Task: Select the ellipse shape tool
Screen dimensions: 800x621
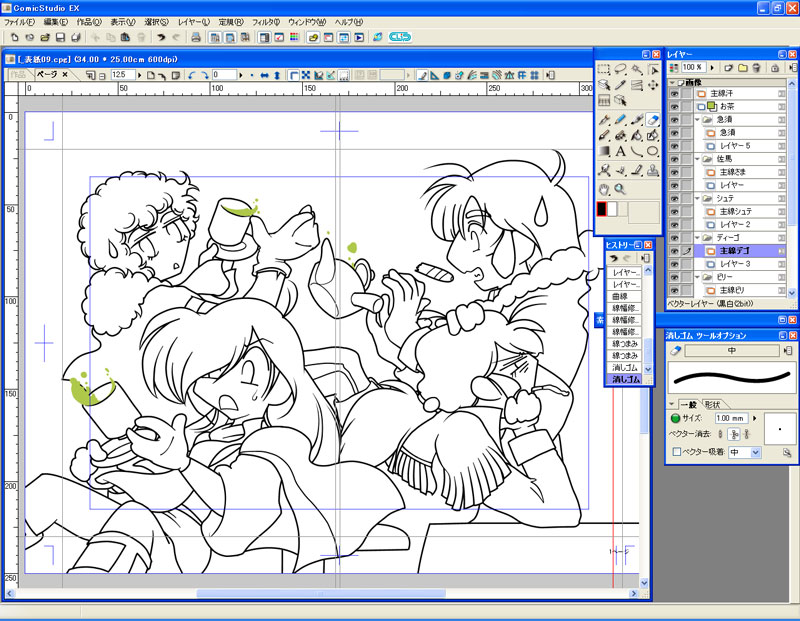Action: (653, 152)
